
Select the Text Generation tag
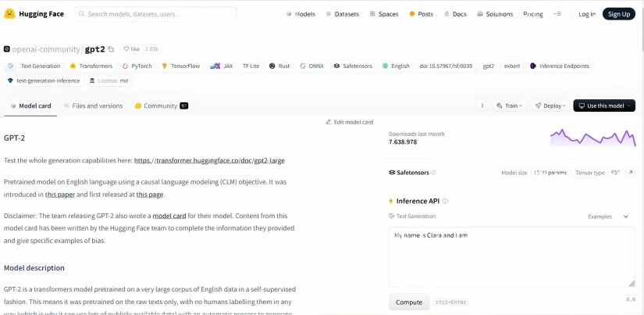(34, 66)
